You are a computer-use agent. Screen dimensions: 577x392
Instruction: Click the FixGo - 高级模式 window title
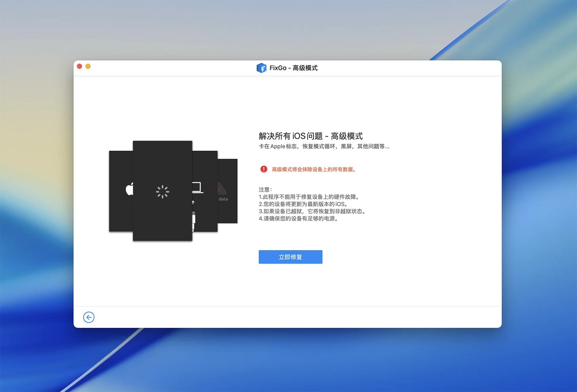(293, 68)
